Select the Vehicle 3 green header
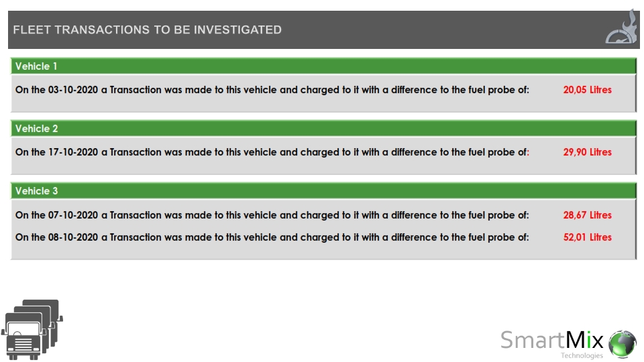Screen dimensions: 644x362 (x=323, y=191)
